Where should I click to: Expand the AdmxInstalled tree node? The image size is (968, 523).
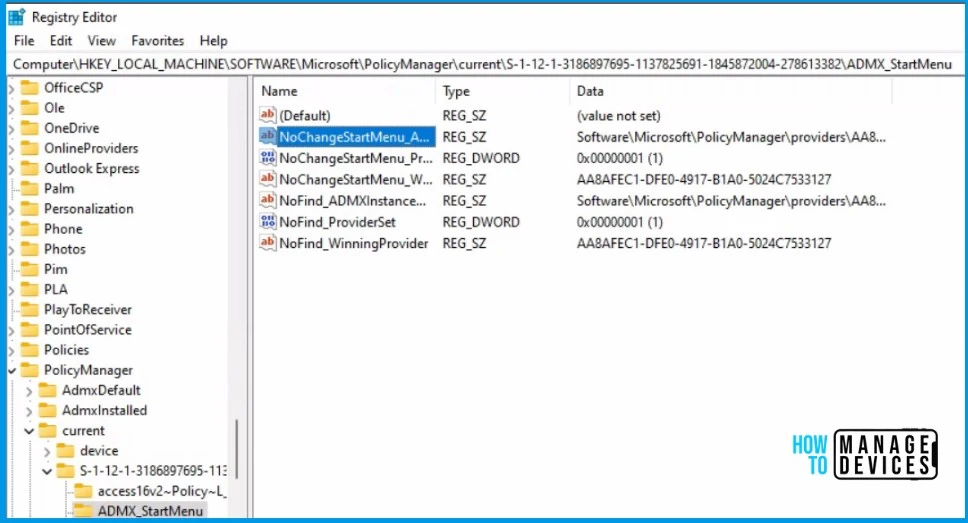[29, 411]
